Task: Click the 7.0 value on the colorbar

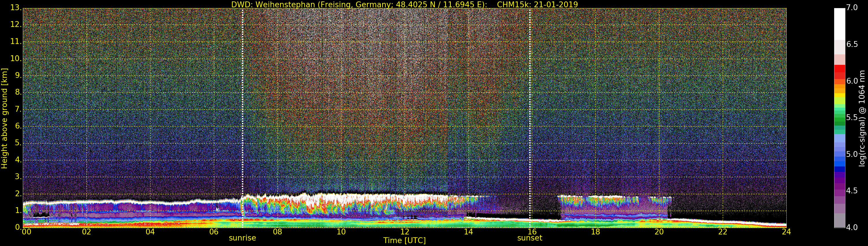Action: (852, 8)
